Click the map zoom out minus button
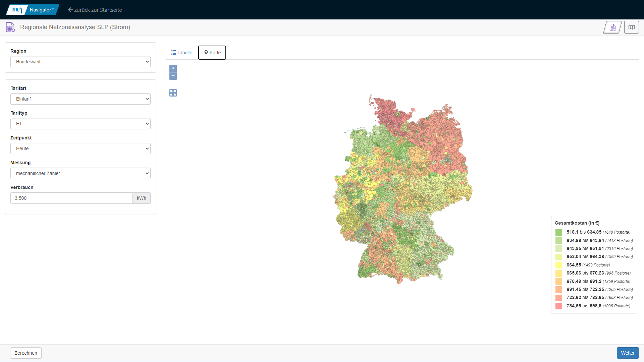This screenshot has width=644, height=362. click(173, 76)
